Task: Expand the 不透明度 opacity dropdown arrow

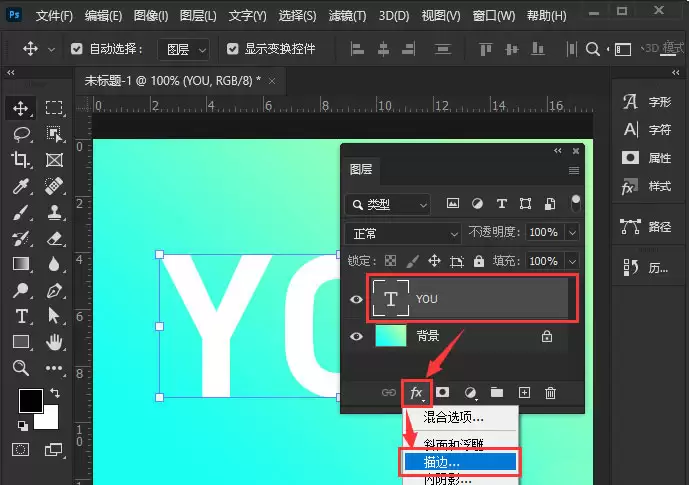Action: pos(572,232)
